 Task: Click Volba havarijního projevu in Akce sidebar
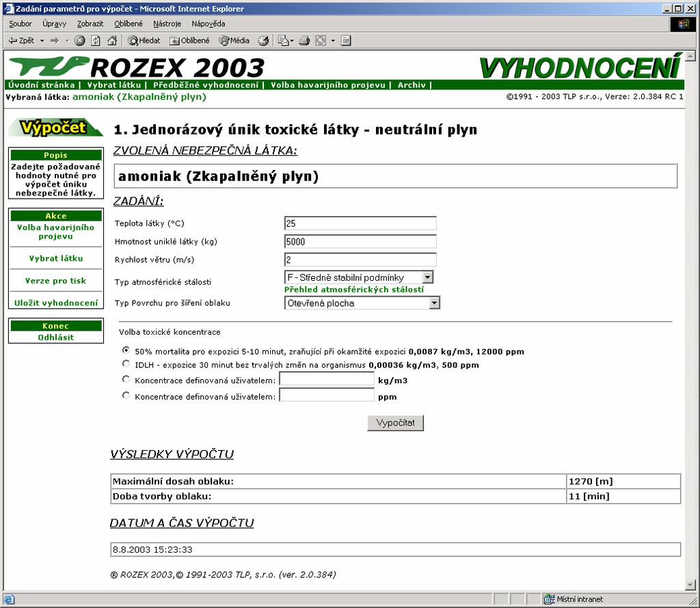point(56,232)
